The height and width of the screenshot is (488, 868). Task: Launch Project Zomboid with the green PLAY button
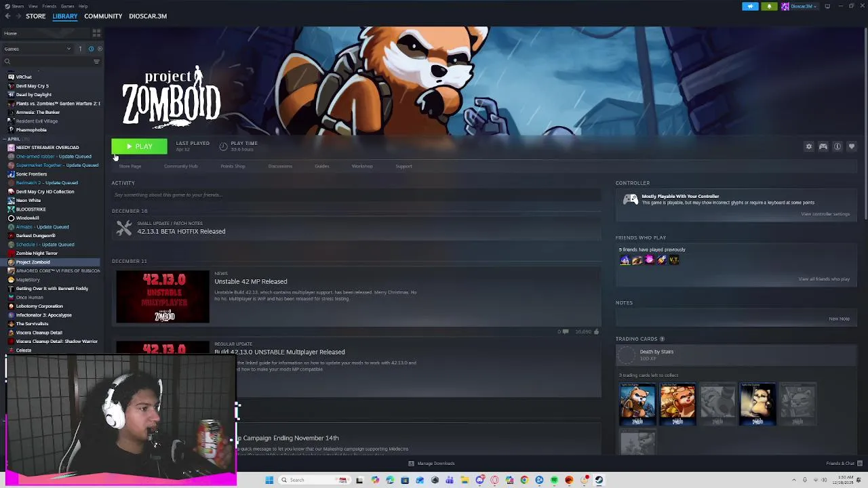tap(139, 146)
